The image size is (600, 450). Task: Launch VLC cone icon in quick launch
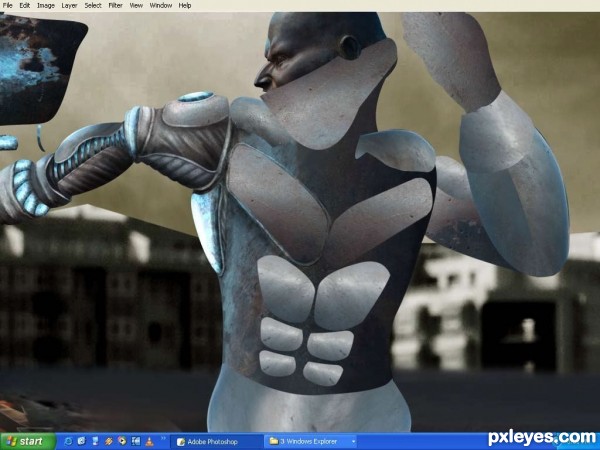pyautogui.click(x=149, y=442)
